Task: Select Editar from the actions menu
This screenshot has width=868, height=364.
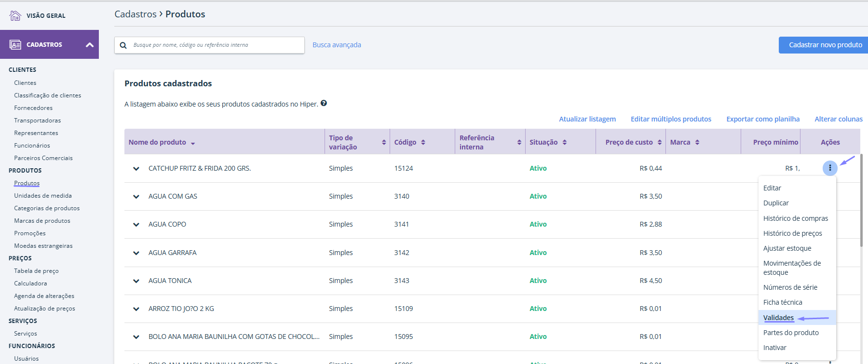Action: tap(772, 188)
